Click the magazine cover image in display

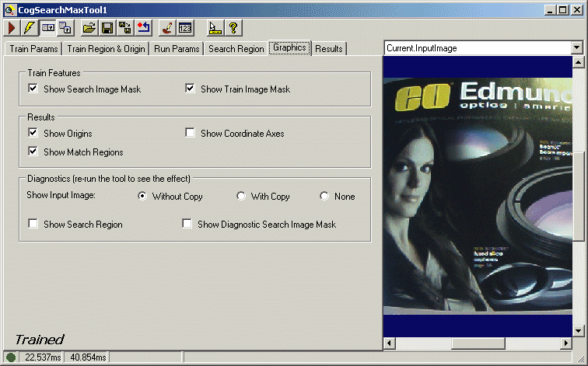pos(478,196)
